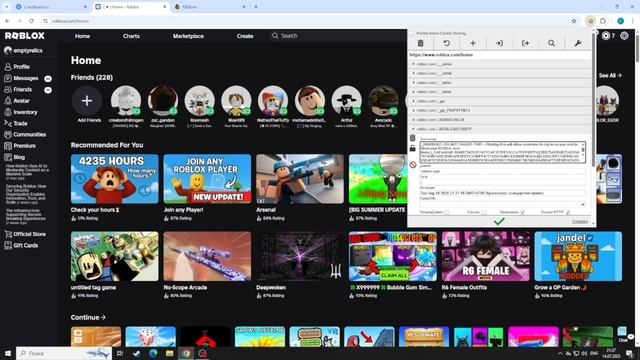Screen dimensions: 640x360
Task: Click the Continue section link
Action: tap(88, 317)
